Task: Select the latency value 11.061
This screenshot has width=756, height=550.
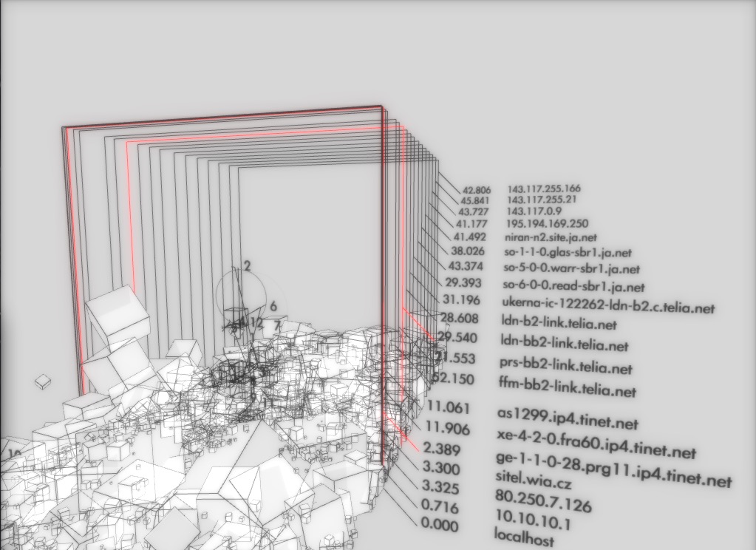Action: coord(449,407)
